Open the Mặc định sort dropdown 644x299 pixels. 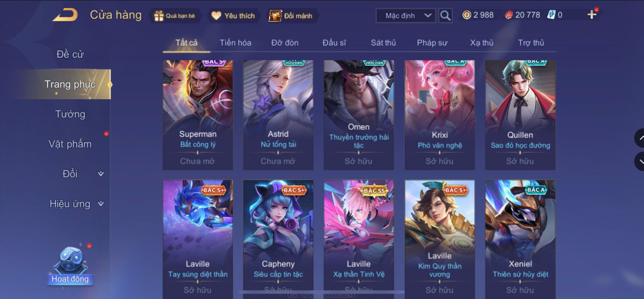[406, 15]
